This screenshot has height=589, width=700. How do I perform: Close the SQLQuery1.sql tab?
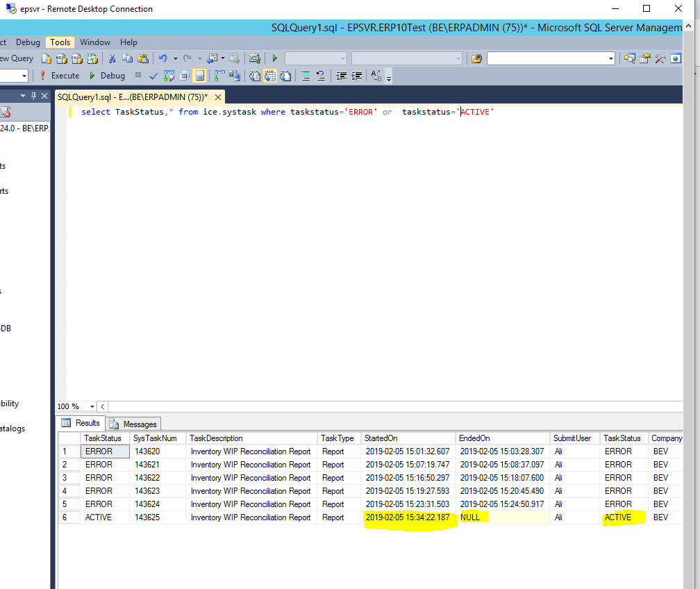(x=218, y=97)
